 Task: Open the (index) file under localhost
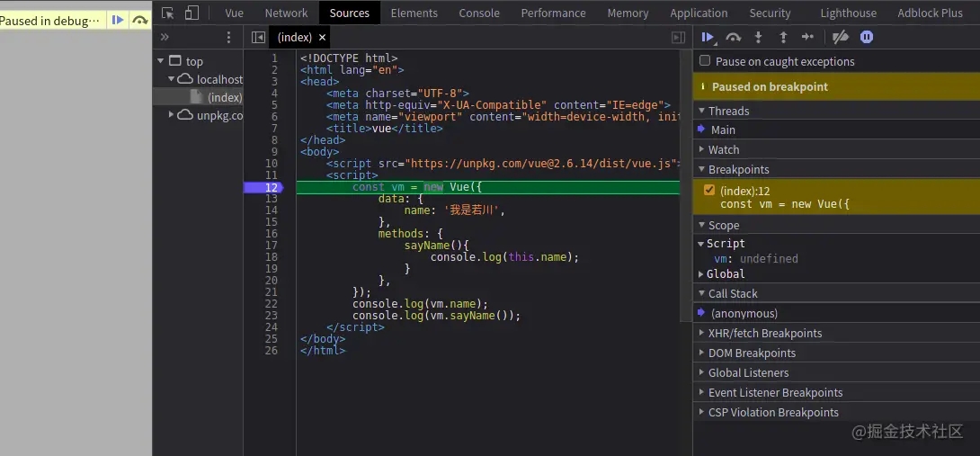pyautogui.click(x=224, y=97)
